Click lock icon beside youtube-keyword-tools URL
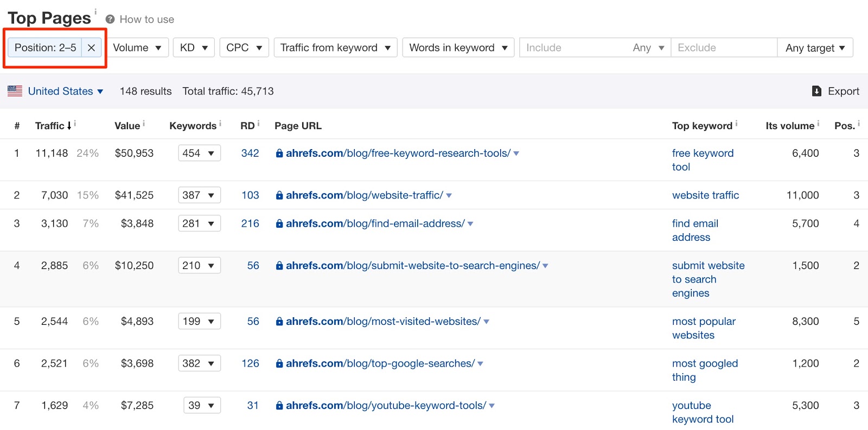The height and width of the screenshot is (430, 868). tap(279, 406)
